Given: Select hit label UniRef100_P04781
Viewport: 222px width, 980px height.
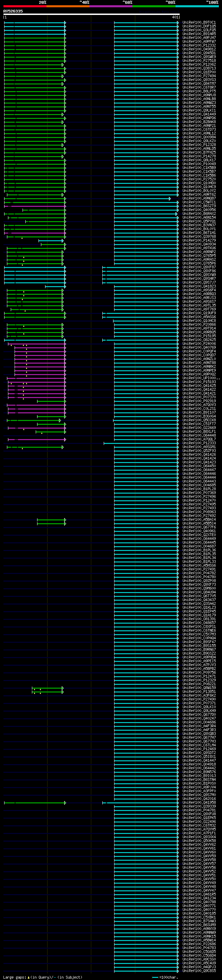Looking at the screenshot, I should [199, 810].
